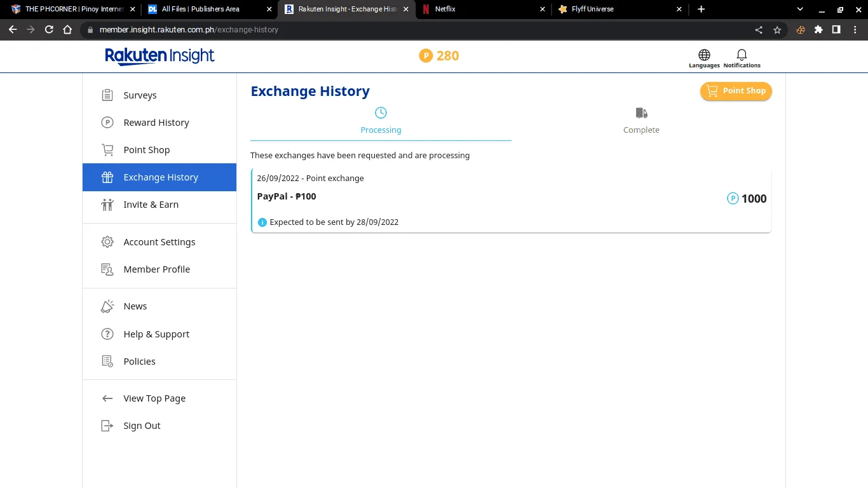Open Account Settings
Image resolution: width=868 pixels, height=488 pixels.
(159, 242)
